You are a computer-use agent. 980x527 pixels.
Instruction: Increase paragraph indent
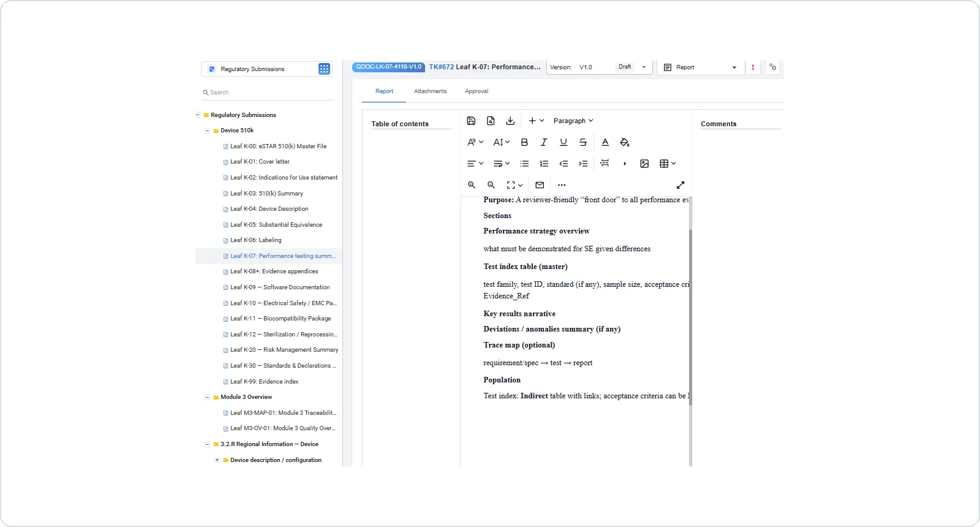coord(583,164)
